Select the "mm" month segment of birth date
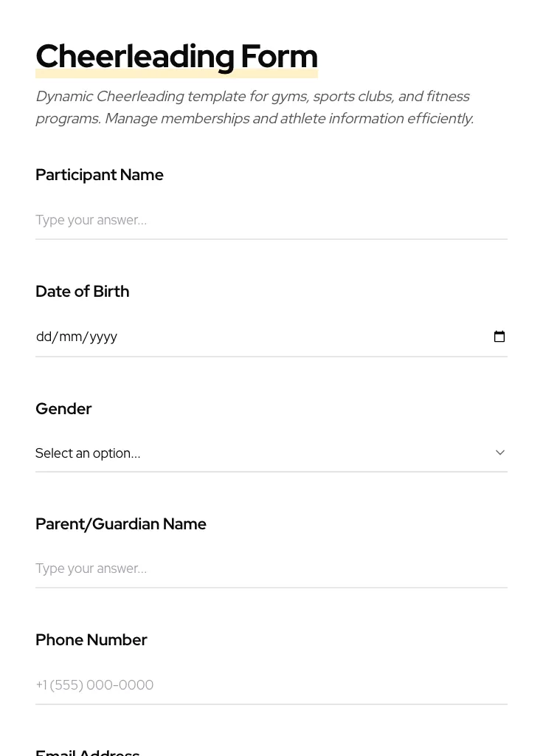 point(70,337)
